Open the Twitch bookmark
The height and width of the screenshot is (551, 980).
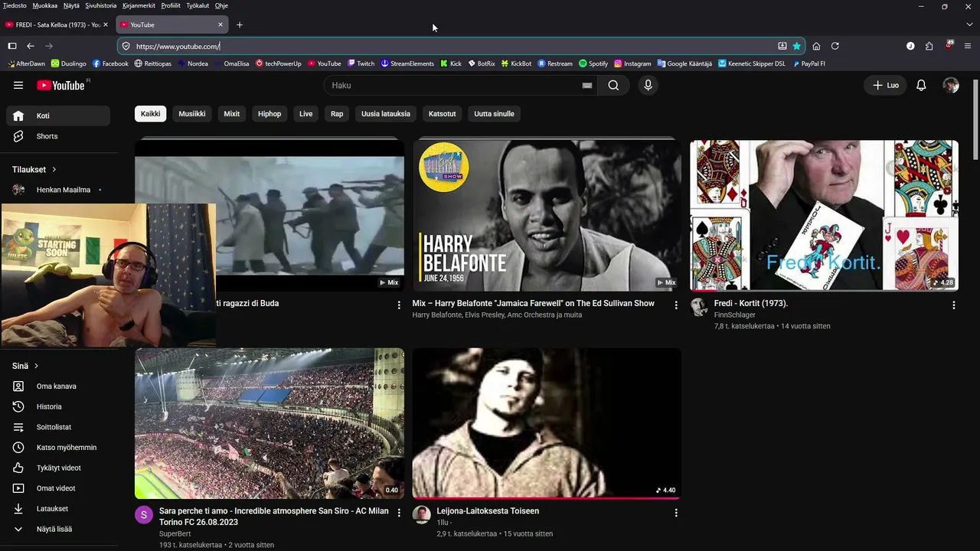point(361,64)
